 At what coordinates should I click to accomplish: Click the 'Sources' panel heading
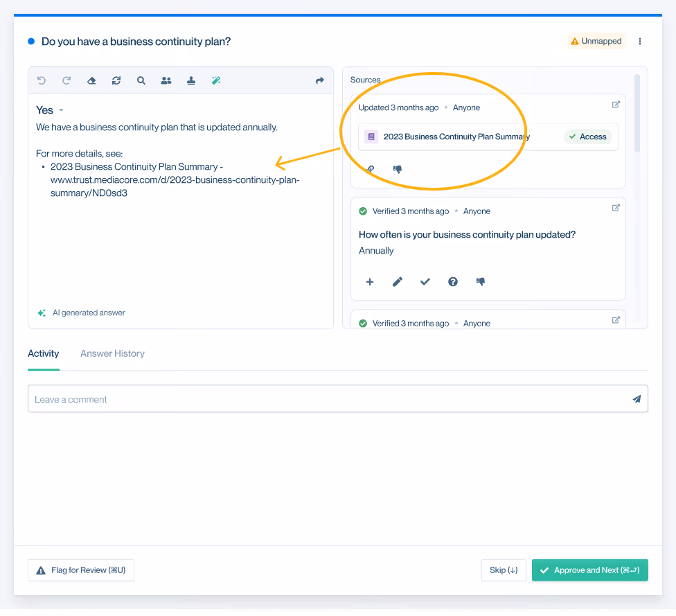click(x=365, y=80)
